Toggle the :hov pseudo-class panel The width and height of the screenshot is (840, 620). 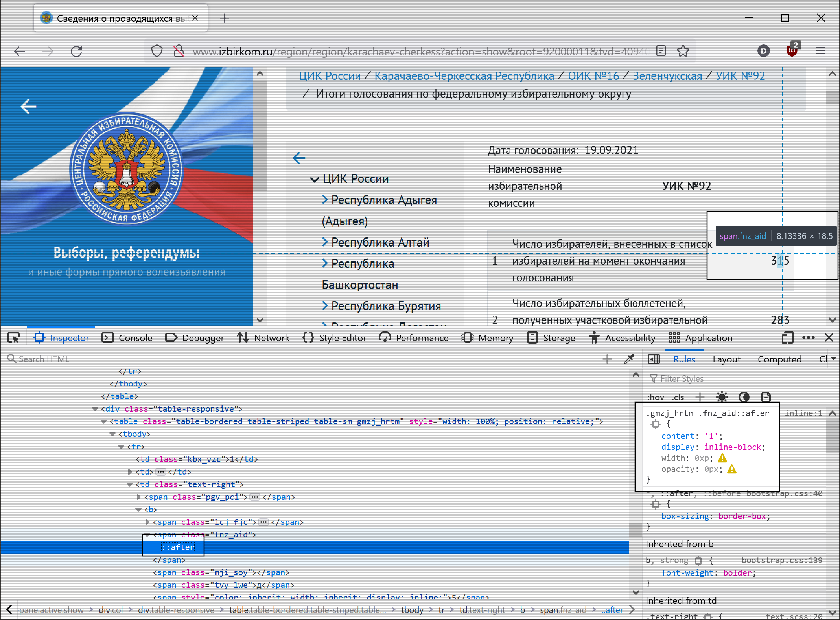(656, 397)
